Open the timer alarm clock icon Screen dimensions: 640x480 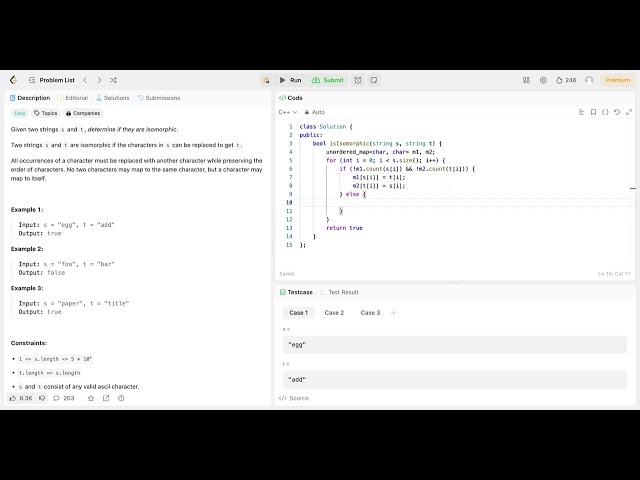coord(358,80)
